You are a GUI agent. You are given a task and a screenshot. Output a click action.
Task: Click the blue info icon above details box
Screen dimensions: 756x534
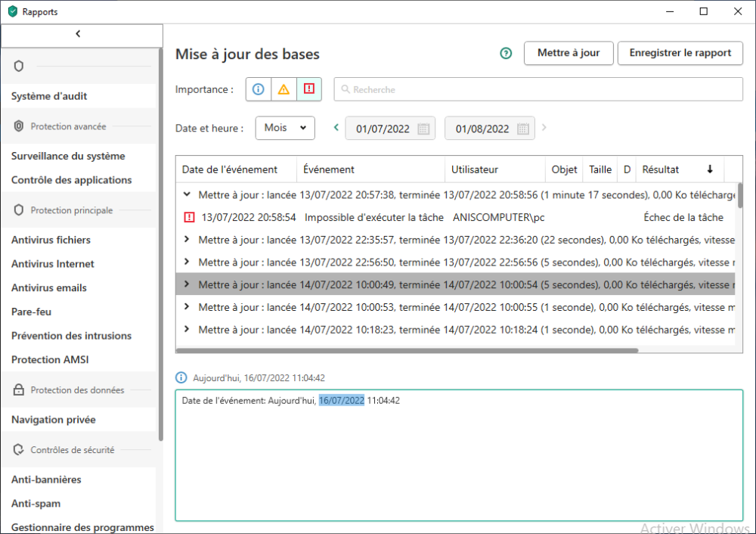(181, 377)
